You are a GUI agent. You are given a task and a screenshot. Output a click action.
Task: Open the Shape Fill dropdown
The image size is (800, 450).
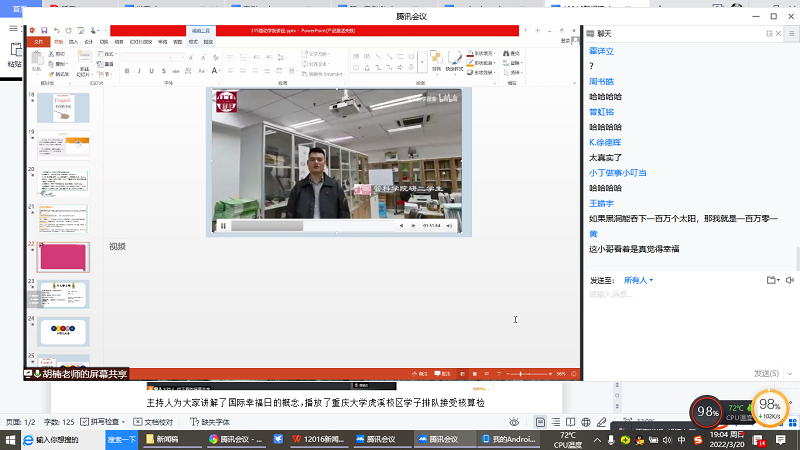(481, 53)
